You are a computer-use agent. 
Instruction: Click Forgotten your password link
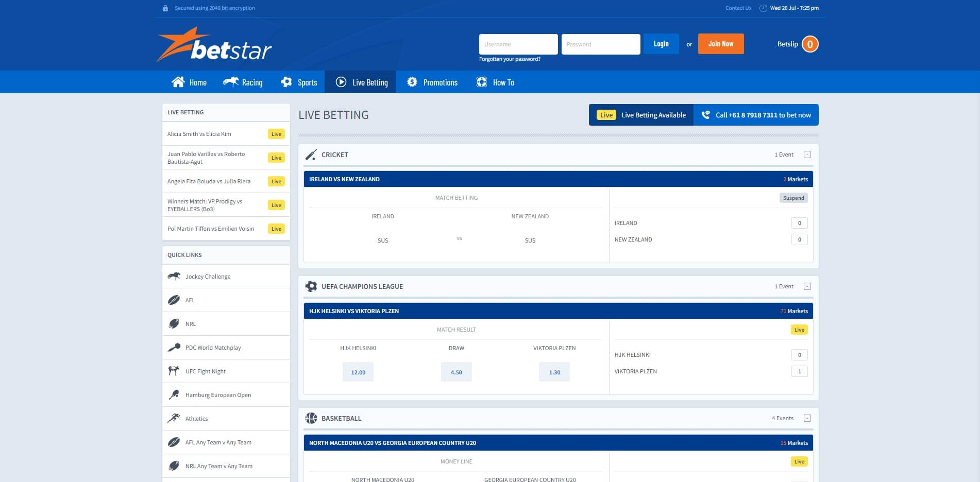point(510,59)
